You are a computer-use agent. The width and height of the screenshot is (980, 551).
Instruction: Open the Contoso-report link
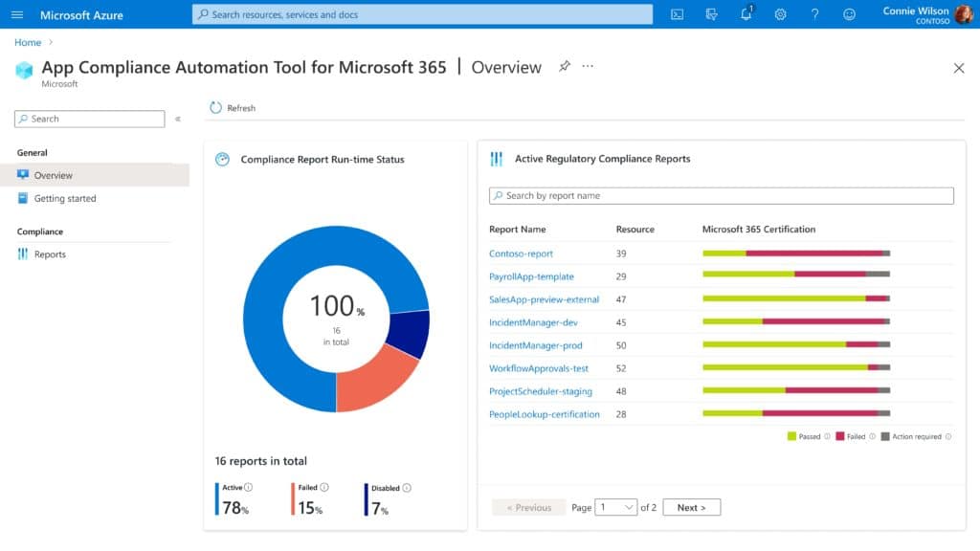click(521, 253)
